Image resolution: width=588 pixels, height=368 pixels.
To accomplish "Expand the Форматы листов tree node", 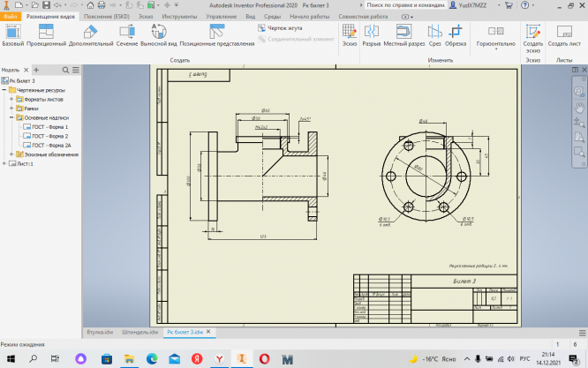I will [x=12, y=99].
